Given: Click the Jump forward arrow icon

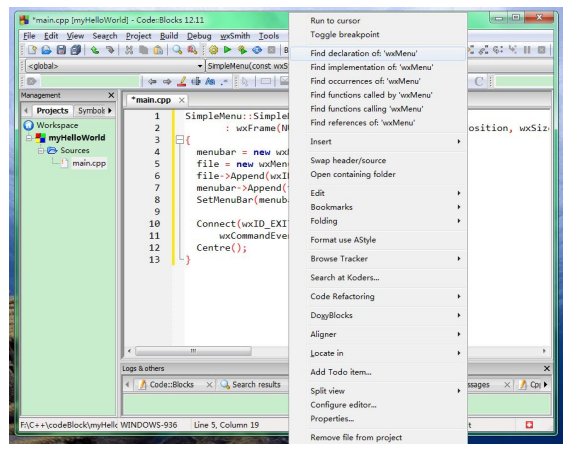Looking at the screenshot, I should coord(167,82).
